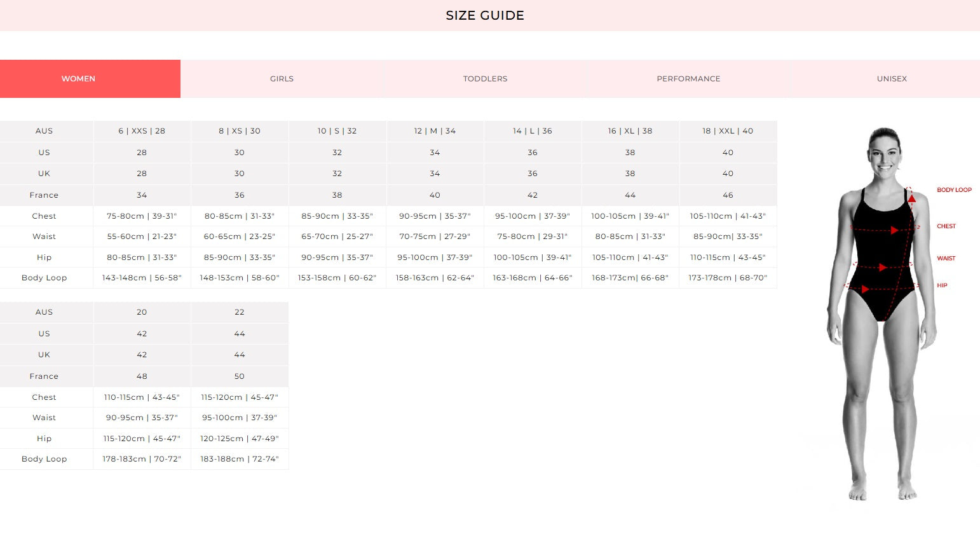Click the swimsuit model image
The image size is (980, 534).
coord(882,315)
